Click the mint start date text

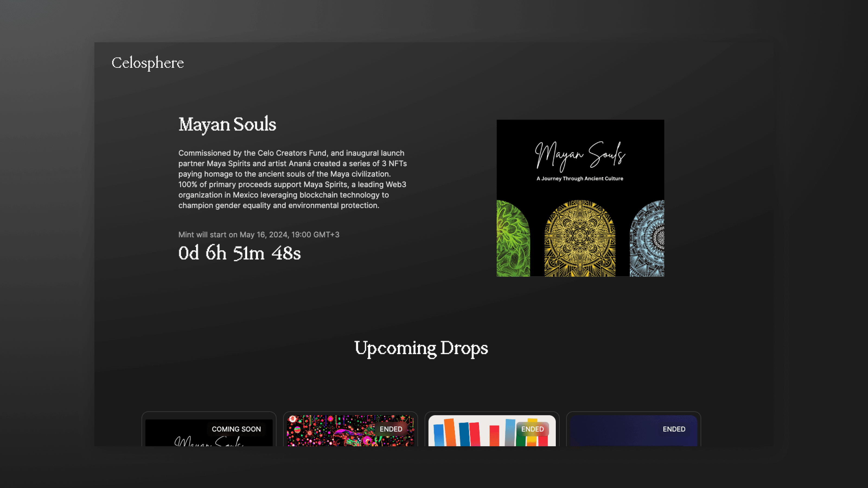[259, 235]
